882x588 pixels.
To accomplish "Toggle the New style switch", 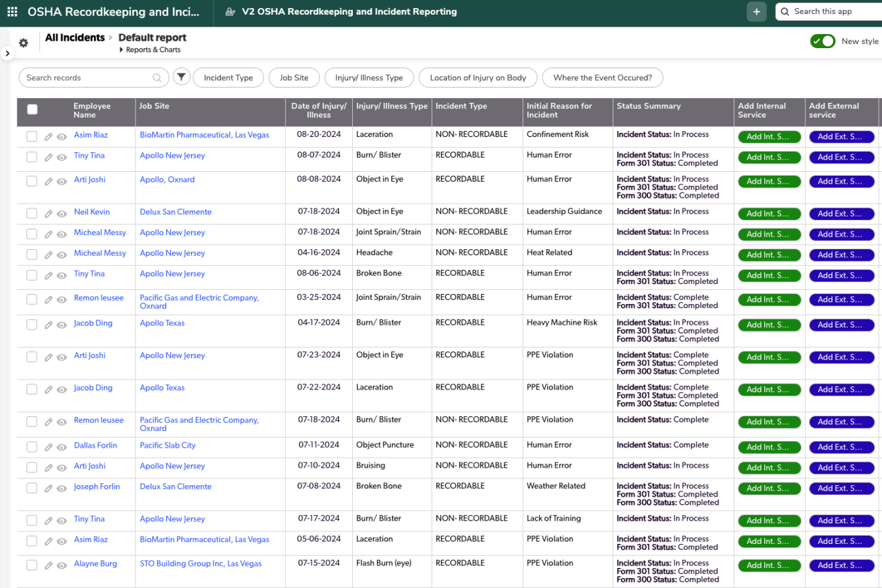I will pos(823,41).
